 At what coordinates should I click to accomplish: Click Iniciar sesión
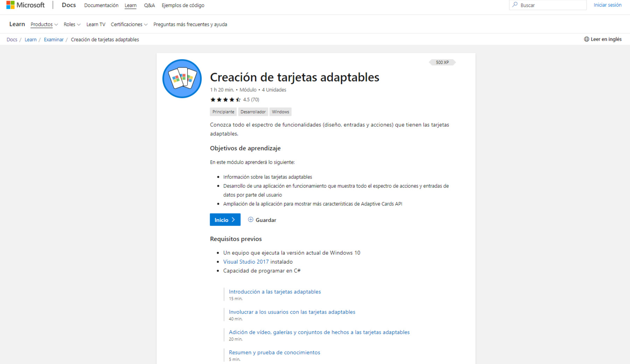[608, 5]
